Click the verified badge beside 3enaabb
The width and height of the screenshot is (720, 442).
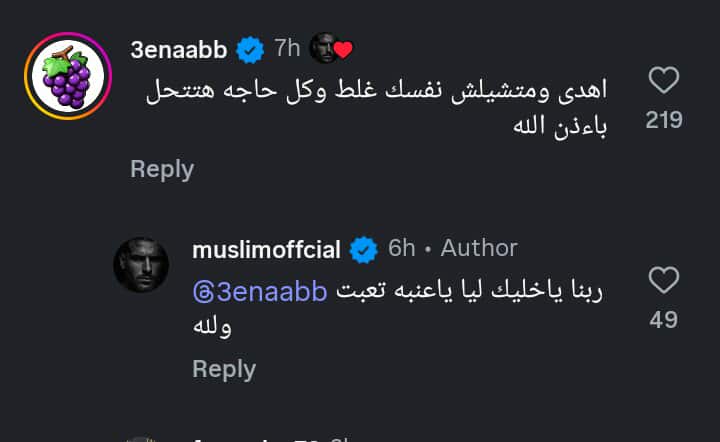pyautogui.click(x=248, y=48)
